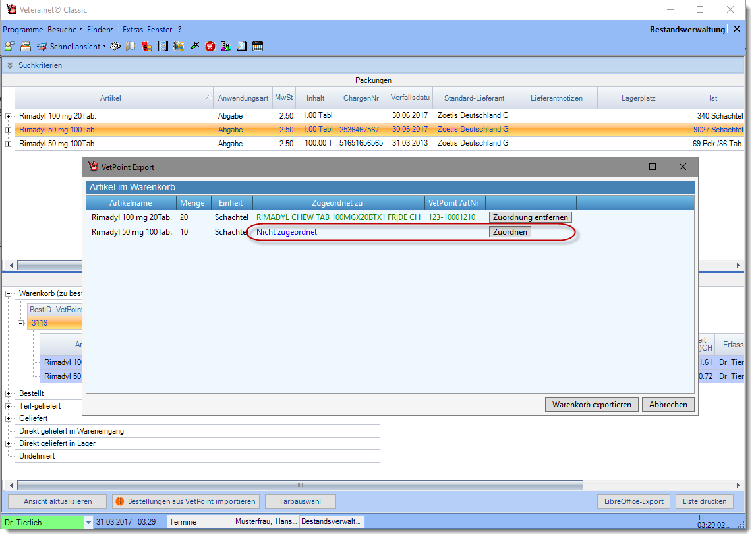Open the Extras menu

pyautogui.click(x=132, y=30)
